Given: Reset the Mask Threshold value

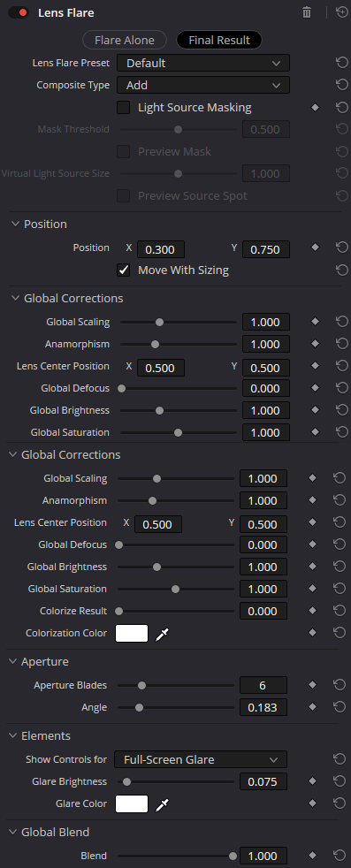Looking at the screenshot, I should pyautogui.click(x=341, y=129).
